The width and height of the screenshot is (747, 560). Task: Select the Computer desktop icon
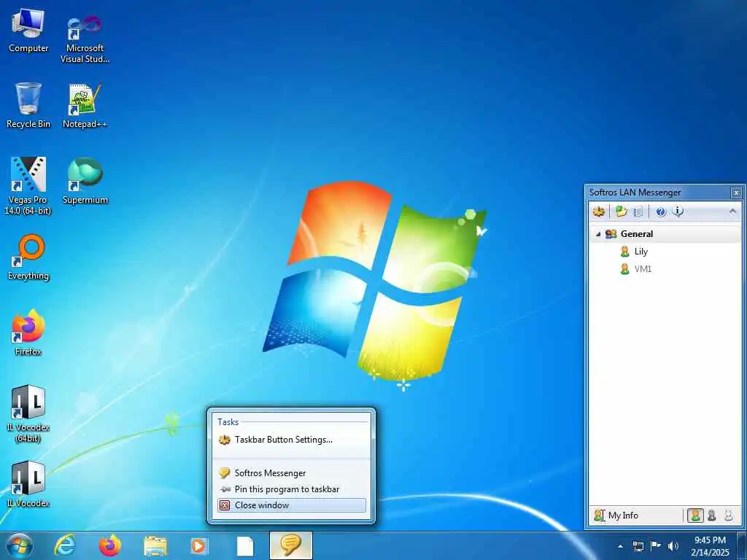(28, 31)
